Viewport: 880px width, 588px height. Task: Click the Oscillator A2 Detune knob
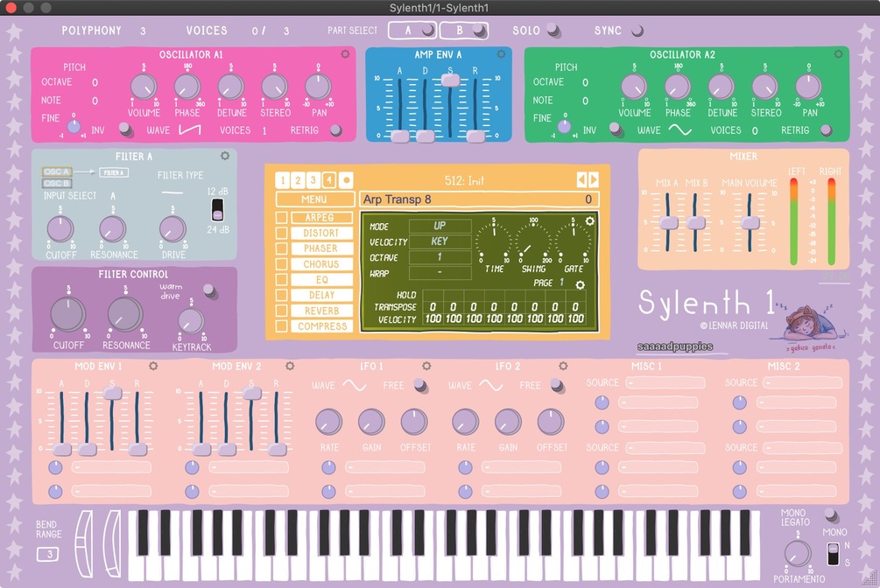(722, 87)
